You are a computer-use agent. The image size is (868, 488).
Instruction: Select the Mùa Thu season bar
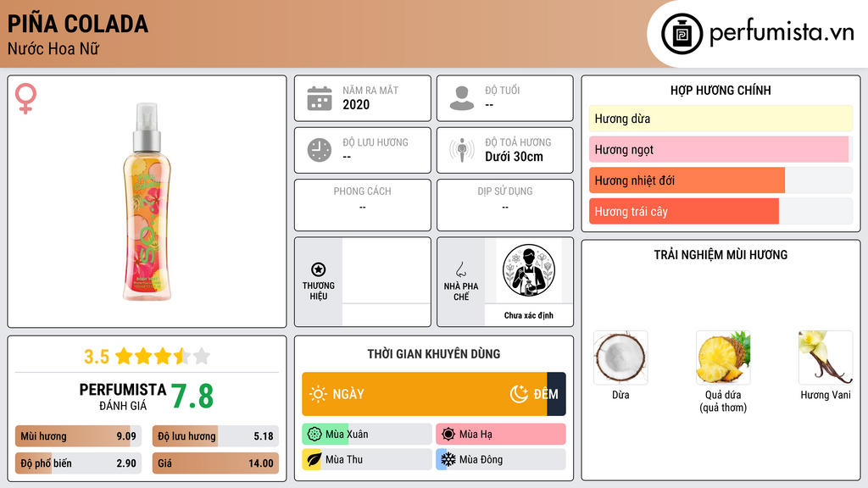366,459
